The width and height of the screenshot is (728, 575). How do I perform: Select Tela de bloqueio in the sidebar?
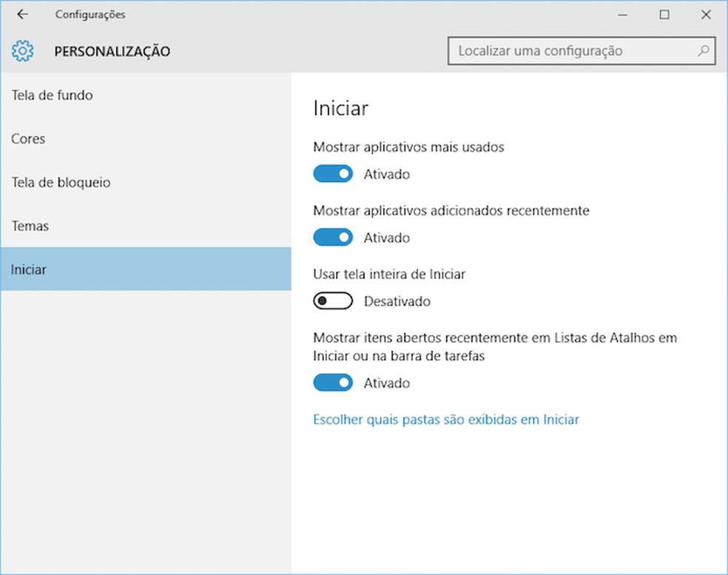click(x=61, y=182)
